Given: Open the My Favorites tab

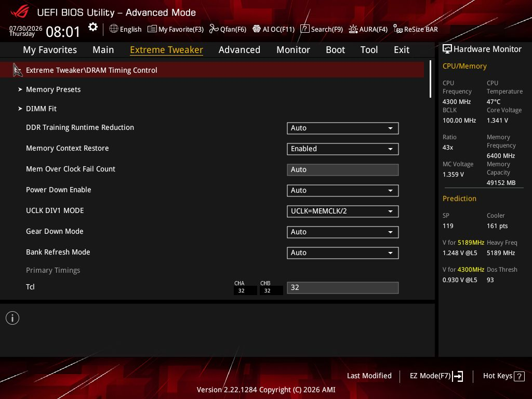Looking at the screenshot, I should click(50, 50).
